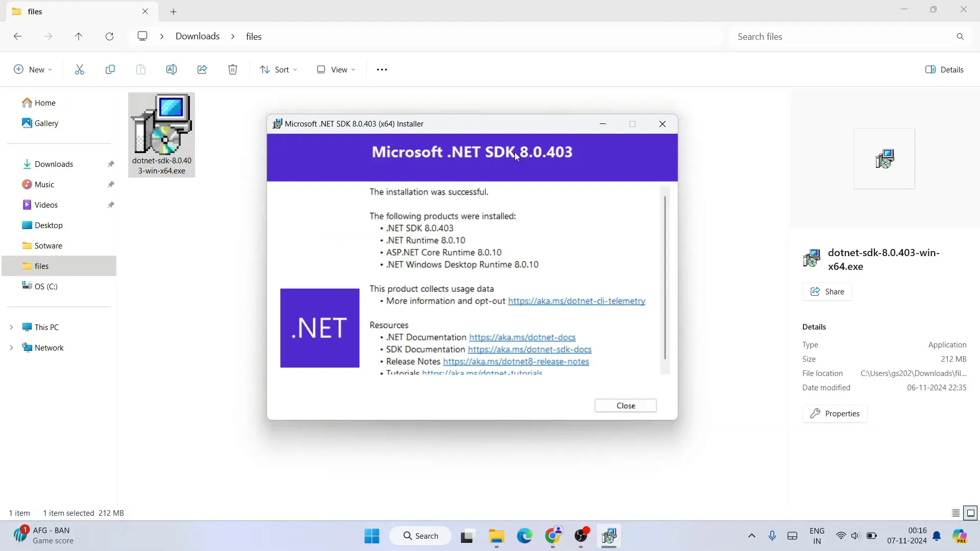The height and width of the screenshot is (551, 980).
Task: Open File Explorer from the taskbar
Action: pos(496,536)
